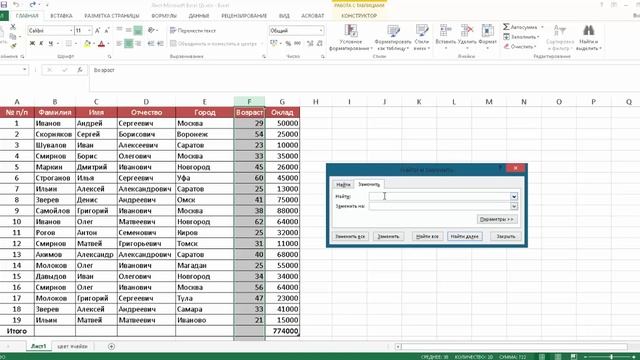The image size is (640, 360).
Task: Switch to page break preview view icon
Action: pyautogui.click(x=573, y=357)
